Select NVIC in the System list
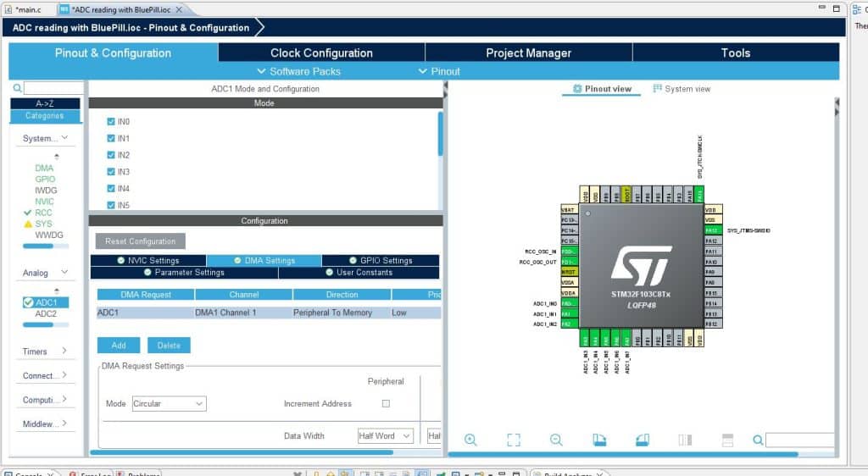Viewport: 868px width, 476px height. [x=45, y=202]
